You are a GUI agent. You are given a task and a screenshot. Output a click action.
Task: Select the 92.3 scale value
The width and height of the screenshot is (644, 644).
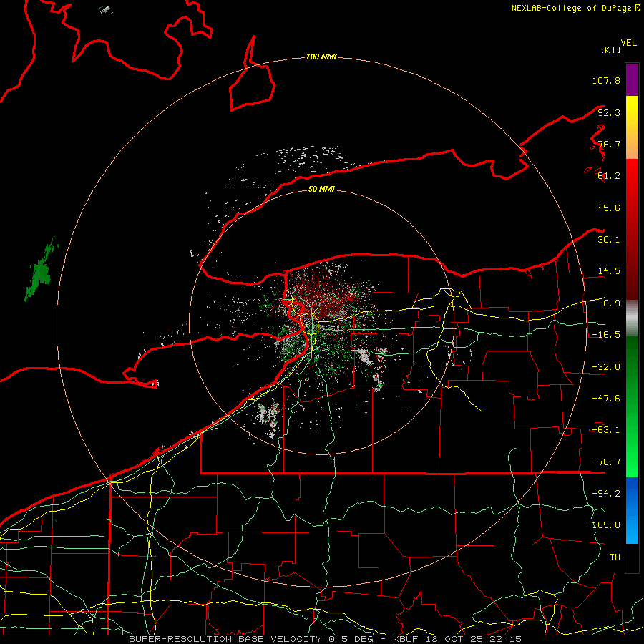point(609,112)
